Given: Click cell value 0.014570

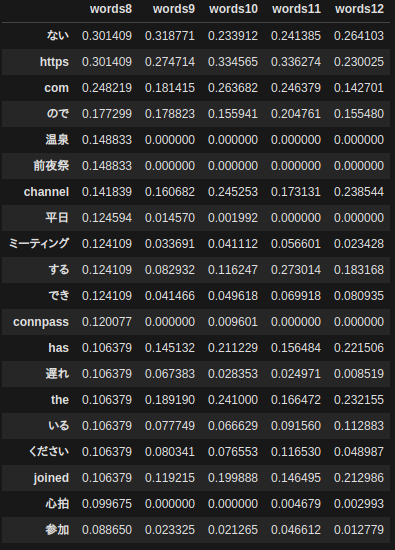Looking at the screenshot, I should click(170, 218).
